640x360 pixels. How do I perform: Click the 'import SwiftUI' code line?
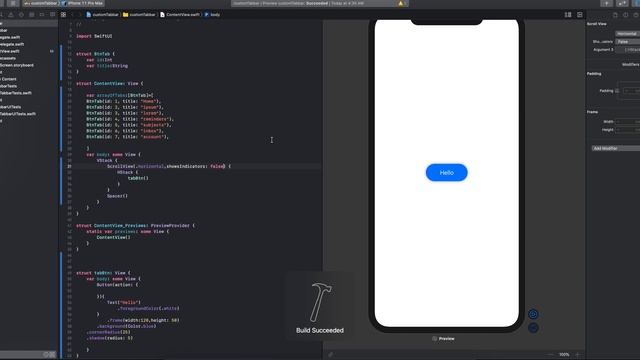click(x=94, y=36)
